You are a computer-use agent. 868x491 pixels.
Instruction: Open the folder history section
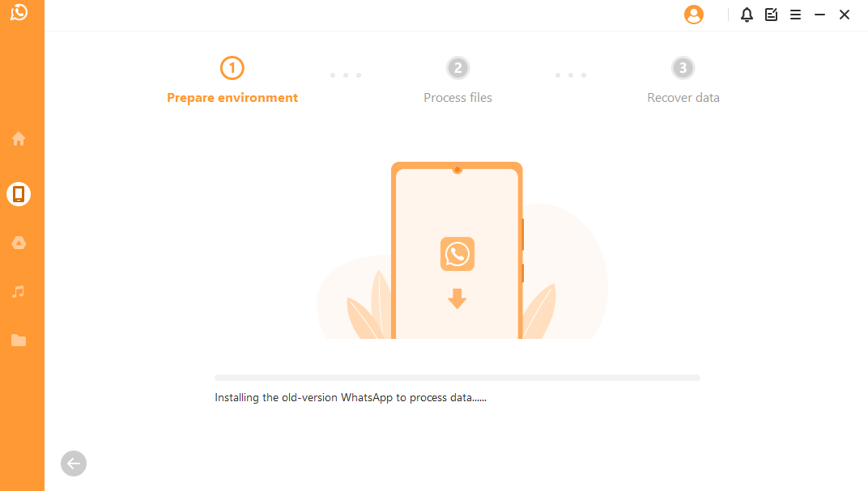(x=19, y=340)
